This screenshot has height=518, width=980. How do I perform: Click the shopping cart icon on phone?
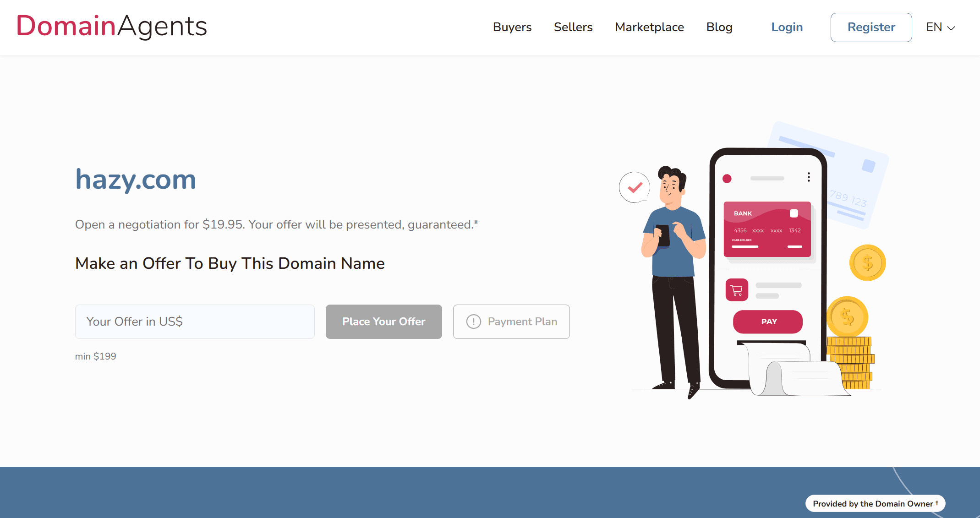737,290
